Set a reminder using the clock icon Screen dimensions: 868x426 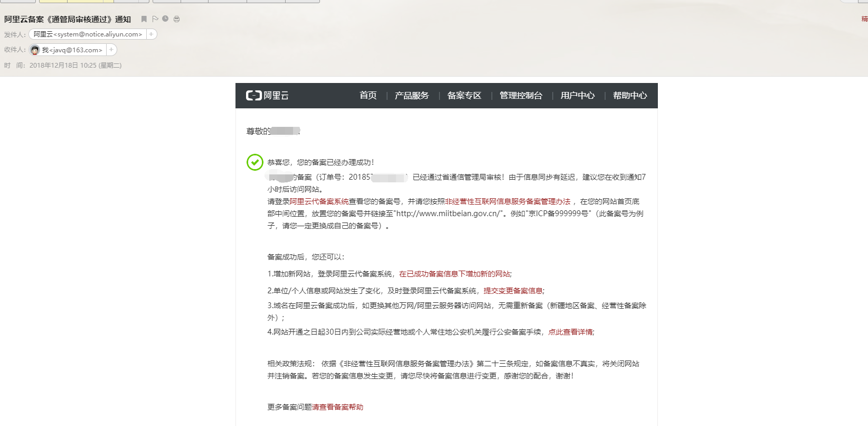[x=165, y=19]
